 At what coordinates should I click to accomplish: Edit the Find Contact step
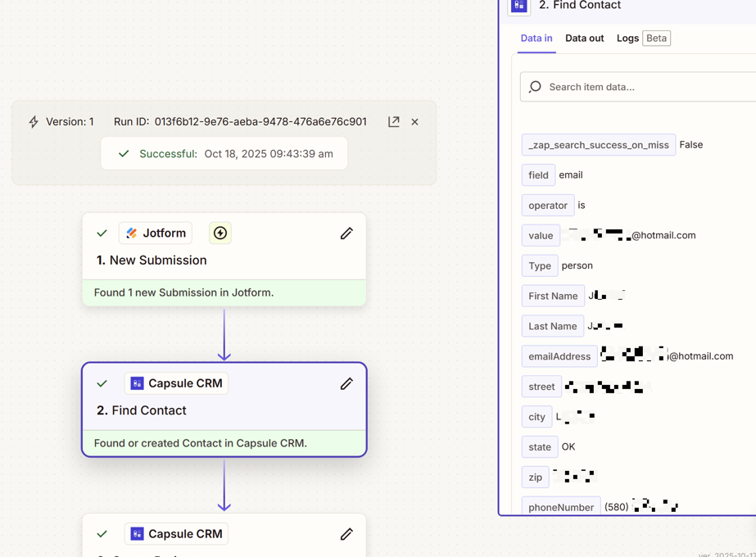(346, 383)
